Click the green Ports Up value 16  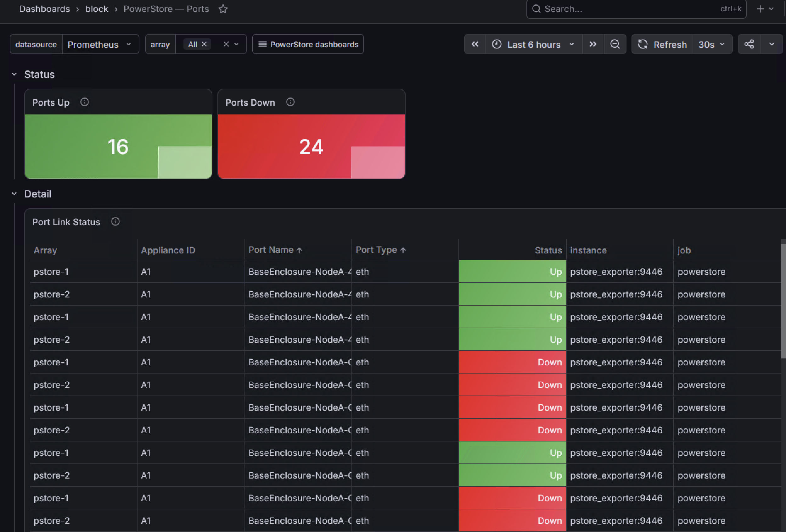118,147
